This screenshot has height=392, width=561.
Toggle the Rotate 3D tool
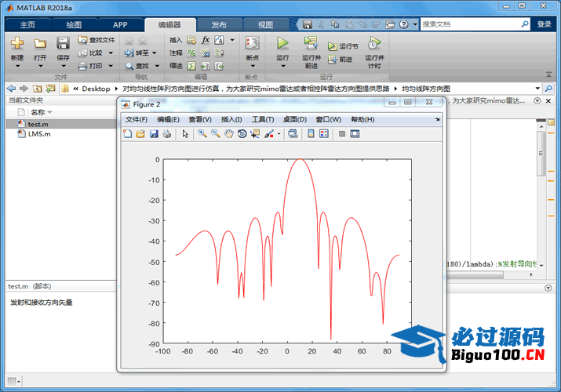point(242,134)
